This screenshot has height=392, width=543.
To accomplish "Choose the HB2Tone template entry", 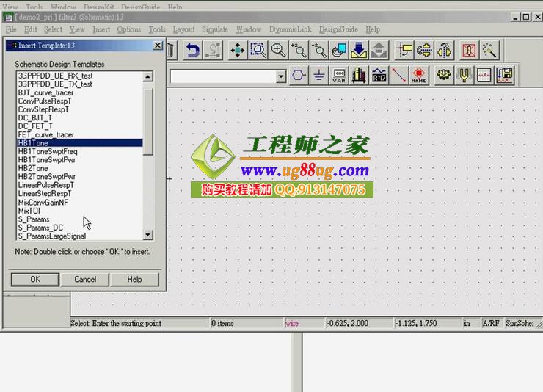I will point(33,168).
